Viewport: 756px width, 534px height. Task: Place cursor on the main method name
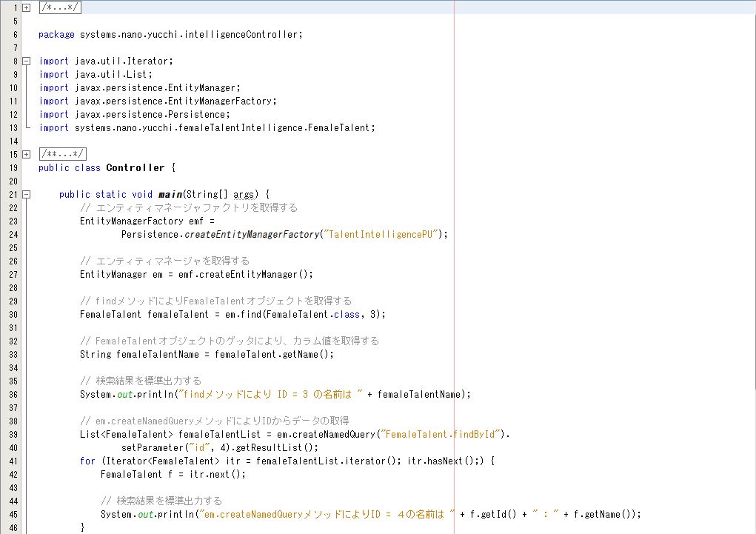(170, 195)
